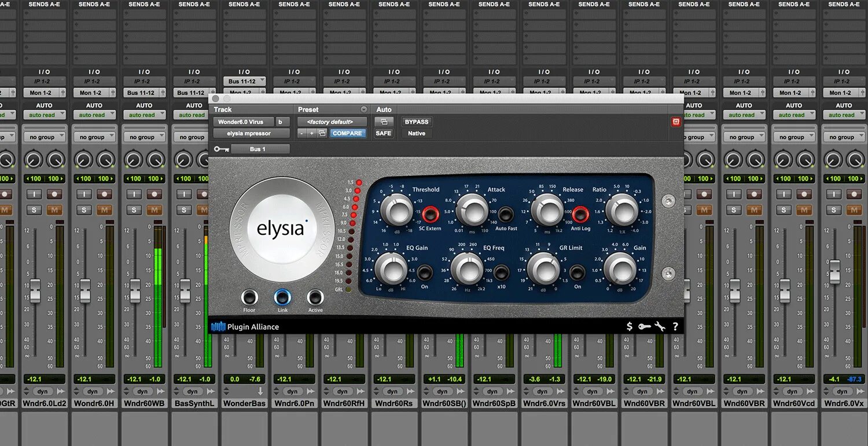Toggle EQ Freq x10 button
The width and height of the screenshot is (868, 446).
tap(501, 272)
